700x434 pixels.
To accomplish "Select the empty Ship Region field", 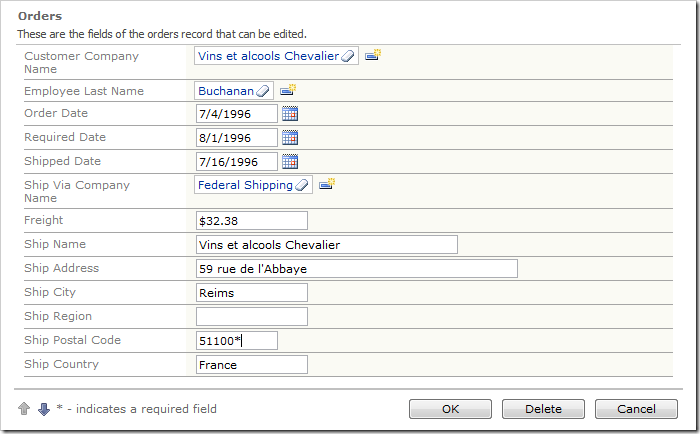I will click(x=252, y=317).
